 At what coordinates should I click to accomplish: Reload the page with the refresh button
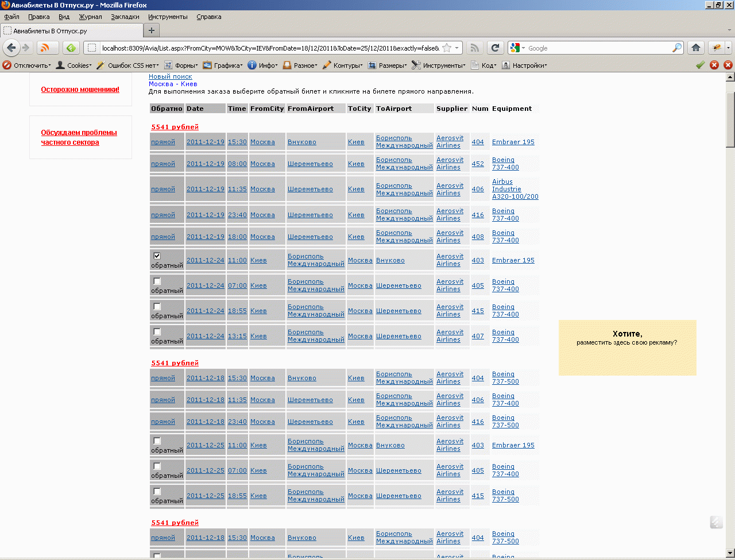pyautogui.click(x=495, y=48)
